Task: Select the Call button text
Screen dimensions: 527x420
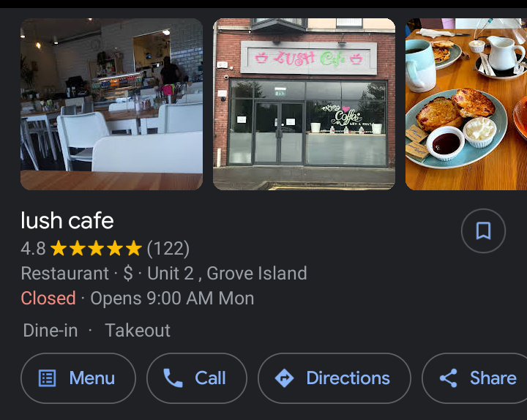Action: pos(210,378)
